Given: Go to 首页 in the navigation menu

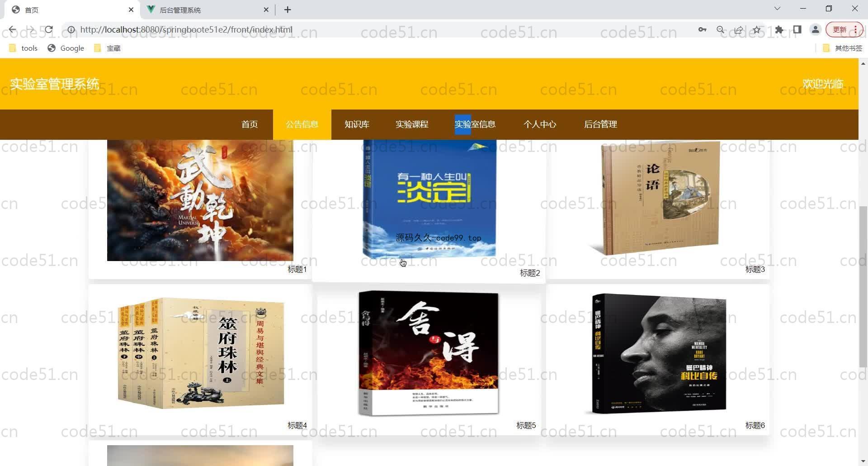Looking at the screenshot, I should (250, 124).
